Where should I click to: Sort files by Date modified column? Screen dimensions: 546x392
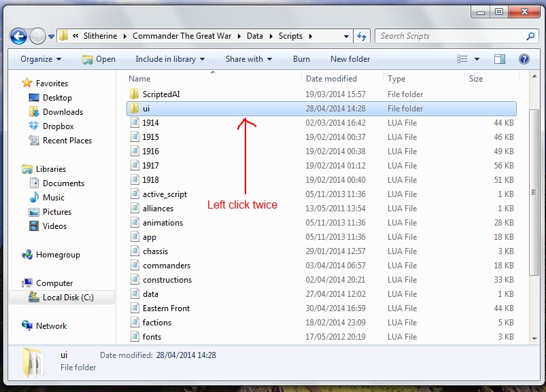click(x=342, y=79)
